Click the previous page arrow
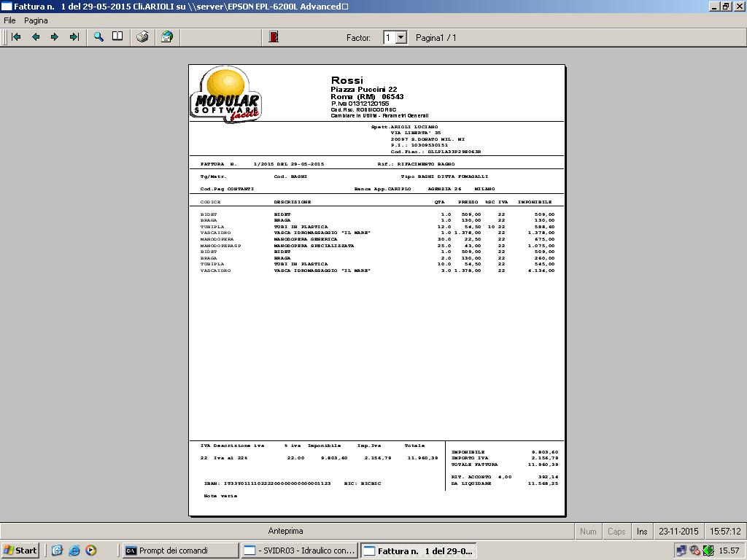 point(35,37)
